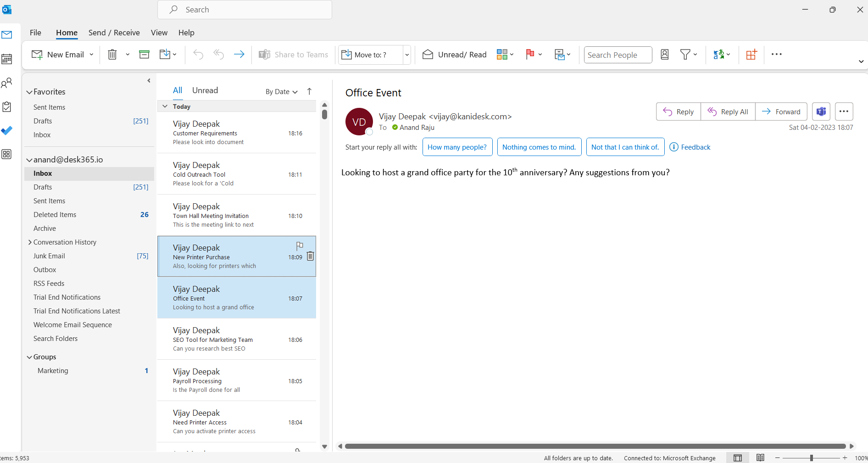The height and width of the screenshot is (463, 868).
Task: Share the email to Teams
Action: point(294,54)
